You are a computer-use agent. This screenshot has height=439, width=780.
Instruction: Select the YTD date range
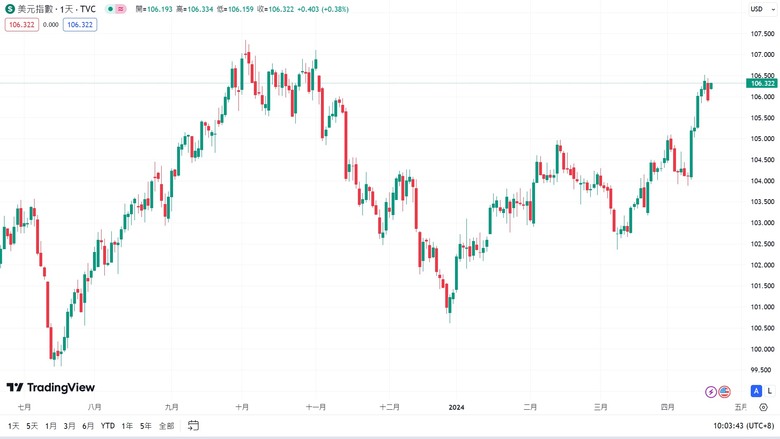click(x=107, y=426)
